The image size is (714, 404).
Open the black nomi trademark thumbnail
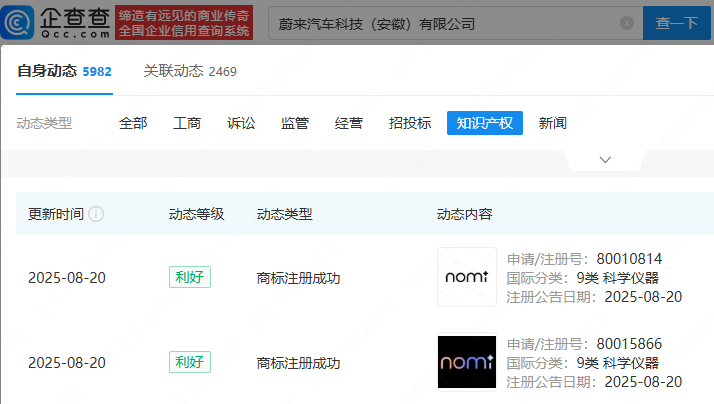467,362
